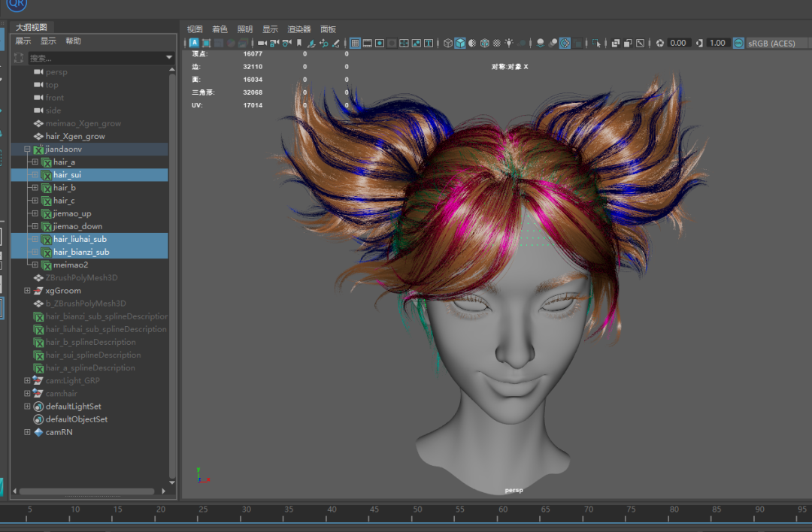Screen dimensions: 812x532
Task: Toggle the use all lights bulb icon
Action: [x=509, y=44]
